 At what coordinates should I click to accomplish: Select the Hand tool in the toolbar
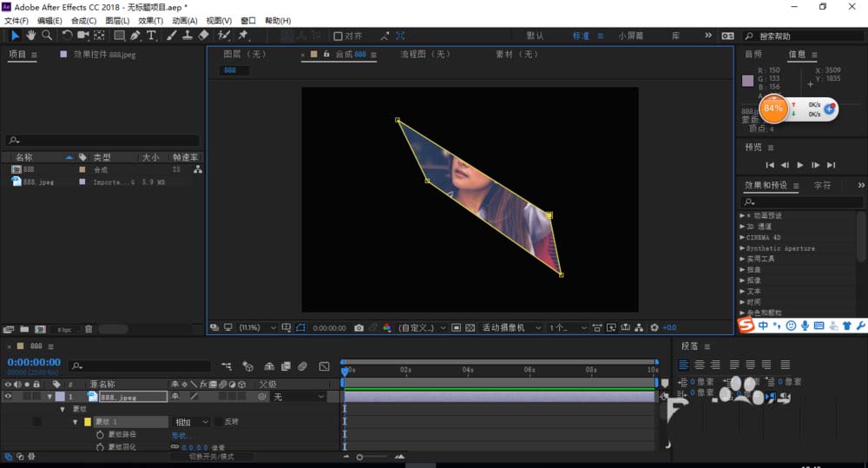pyautogui.click(x=31, y=36)
